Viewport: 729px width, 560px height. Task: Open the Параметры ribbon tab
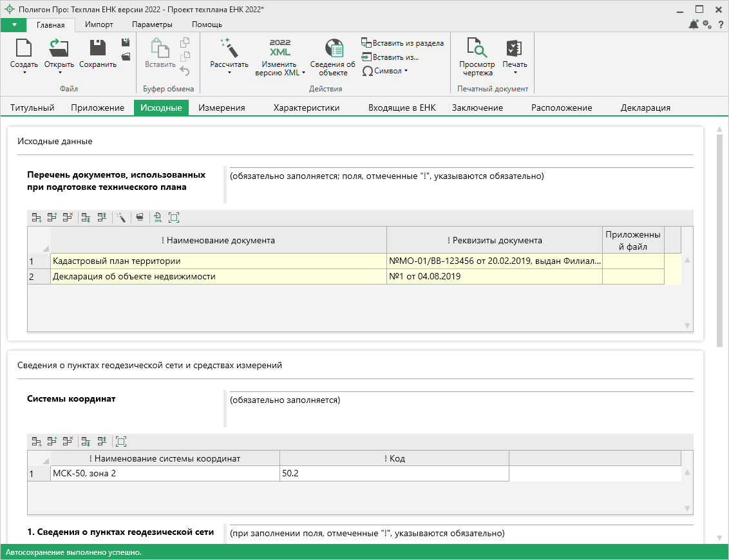[x=152, y=24]
